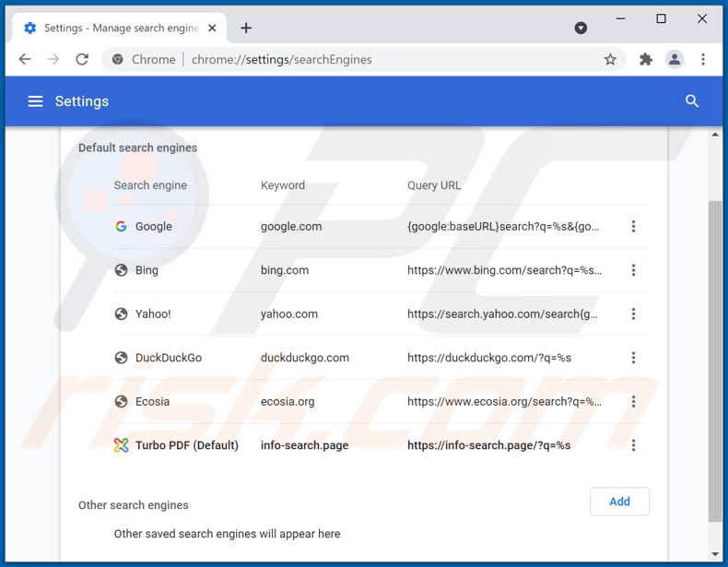Click the Other search engines heading
Image resolution: width=728 pixels, height=567 pixels.
(134, 505)
